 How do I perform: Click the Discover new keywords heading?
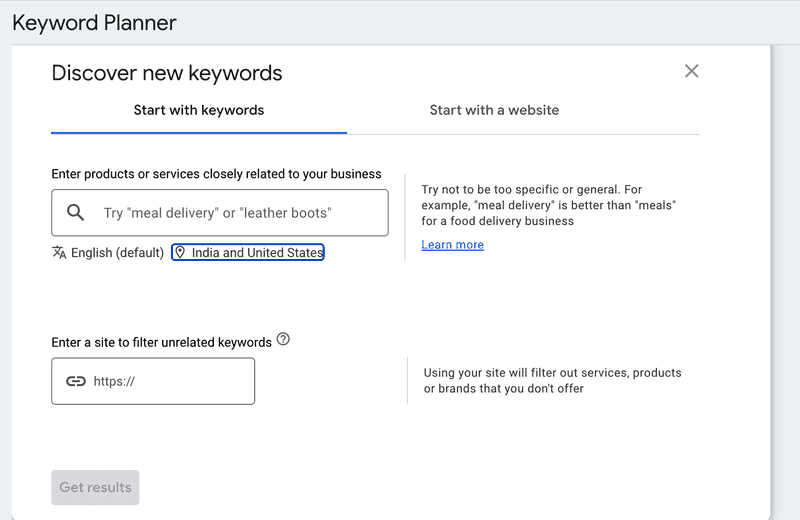167,73
